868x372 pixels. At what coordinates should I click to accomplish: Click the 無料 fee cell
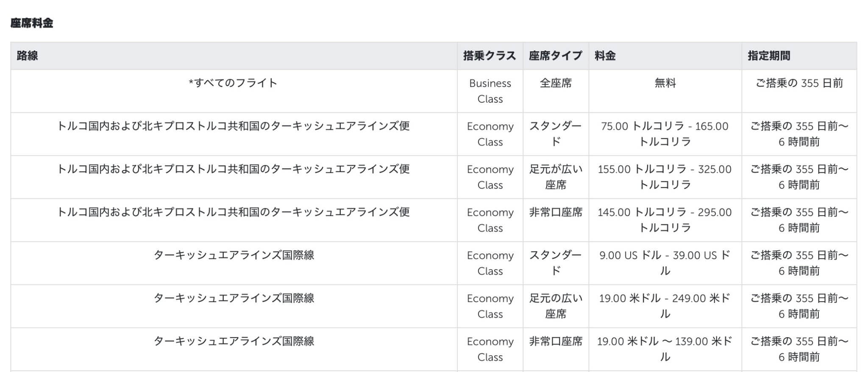665,83
